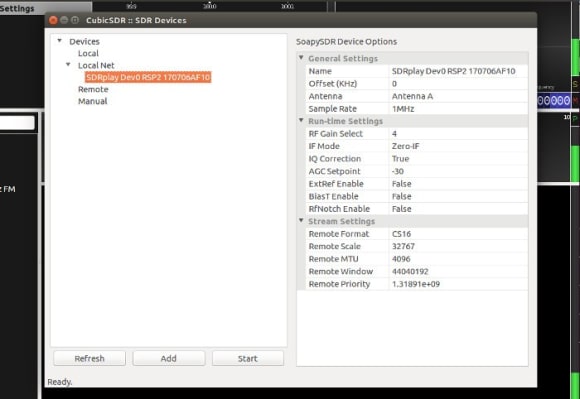Select the Remote devices entry
The height and width of the screenshot is (399, 580).
93,89
